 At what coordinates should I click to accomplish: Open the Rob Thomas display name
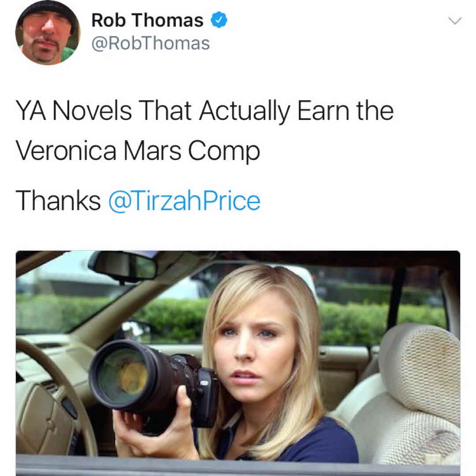click(148, 20)
